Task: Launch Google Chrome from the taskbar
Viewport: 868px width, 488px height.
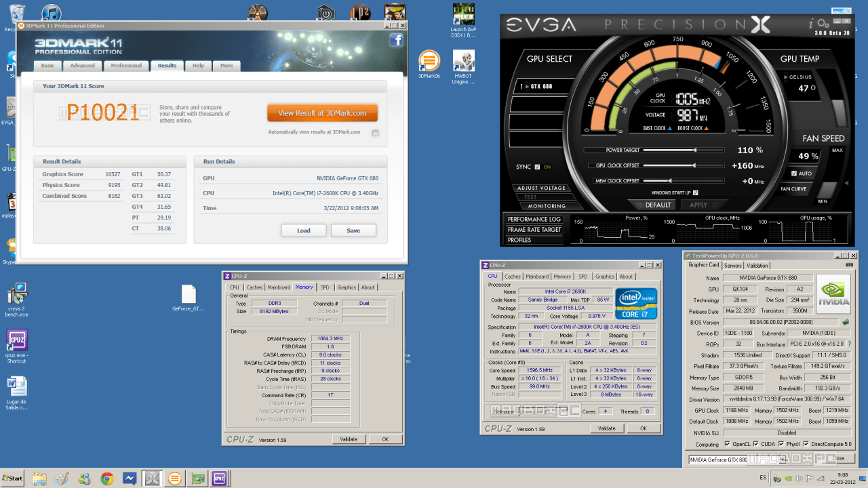Action: (106, 479)
